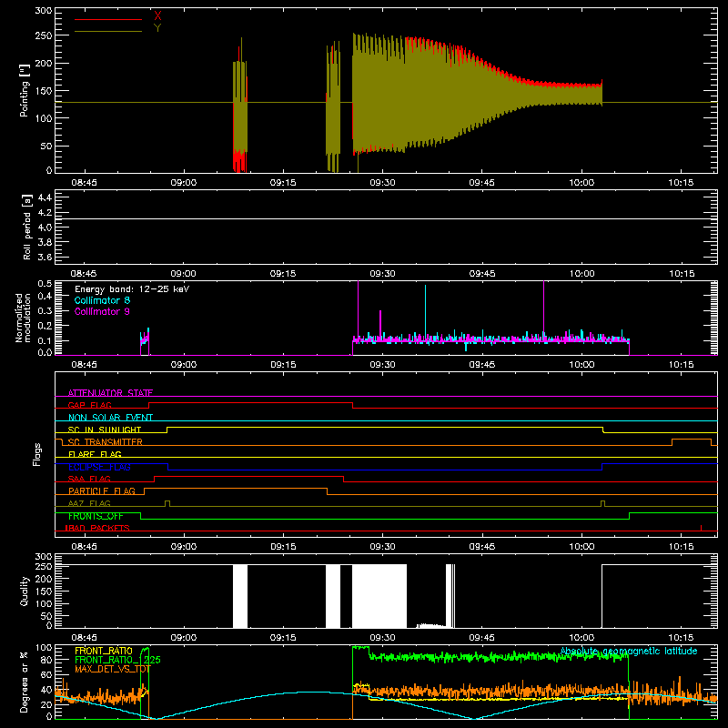Click the 'PARTICLE_FLAG' label
The width and height of the screenshot is (728, 728).
tap(102, 490)
